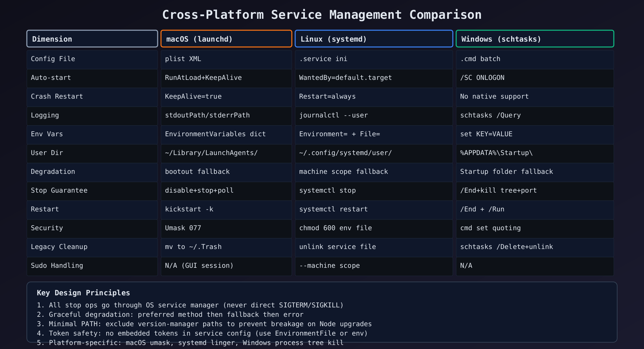Image resolution: width=644 pixels, height=349 pixels.
Task: Click 'No native support' cell
Action: 535,97
